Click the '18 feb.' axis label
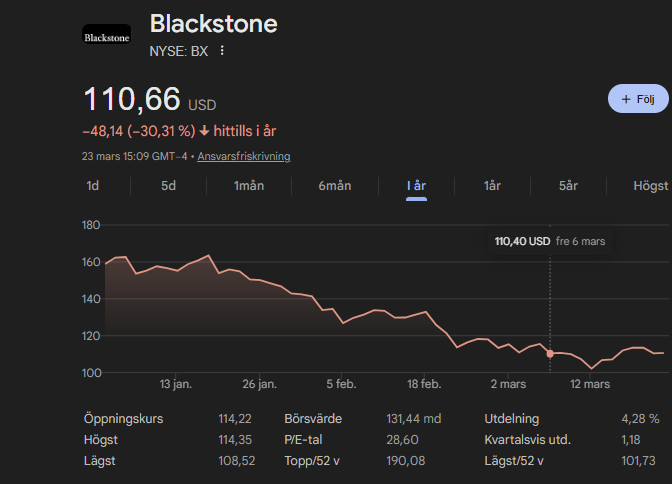Screen dimensions: 672x484 pyautogui.click(x=424, y=384)
